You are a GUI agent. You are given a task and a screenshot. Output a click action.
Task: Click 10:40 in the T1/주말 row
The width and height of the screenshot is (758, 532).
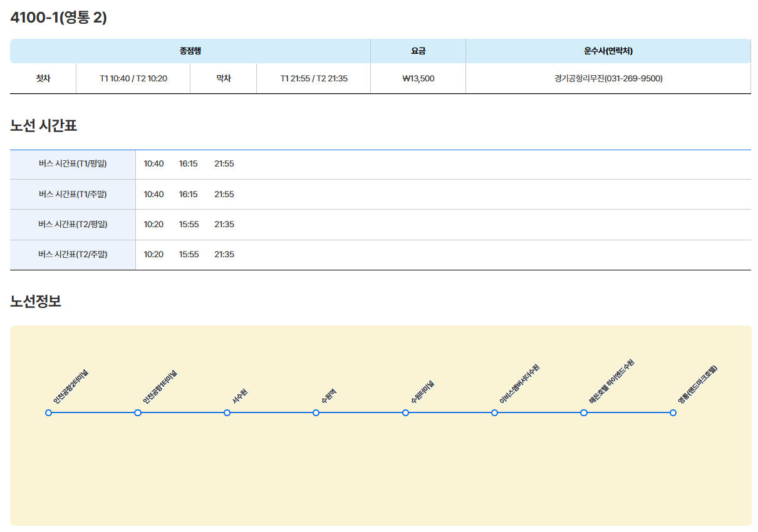(153, 194)
